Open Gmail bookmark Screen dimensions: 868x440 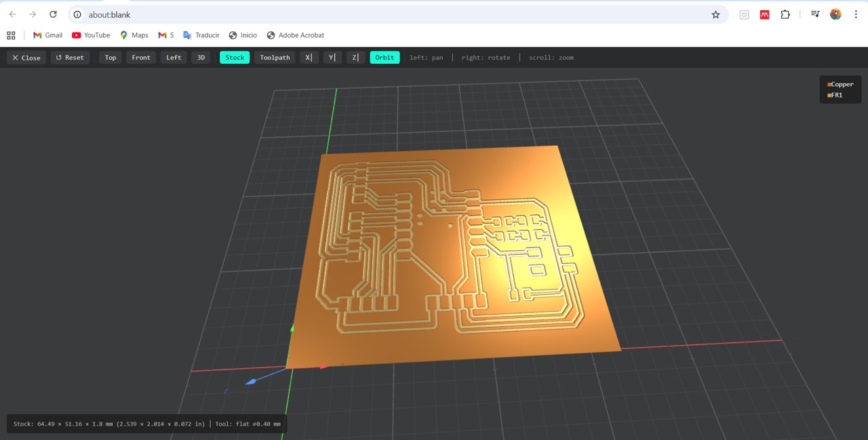tap(47, 35)
